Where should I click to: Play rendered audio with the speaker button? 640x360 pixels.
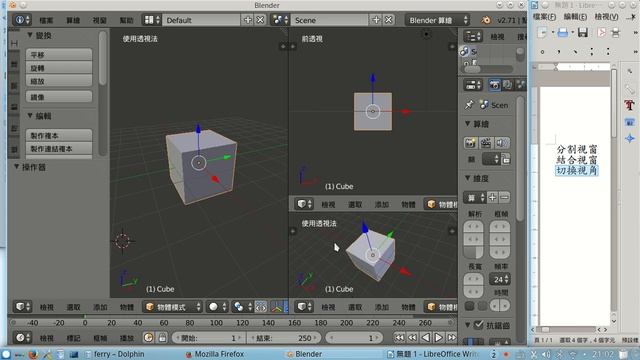(x=502, y=143)
